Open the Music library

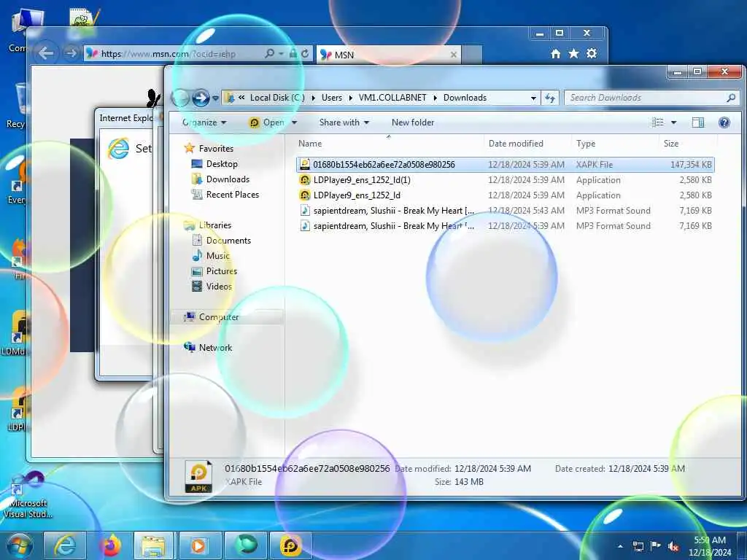click(x=217, y=256)
